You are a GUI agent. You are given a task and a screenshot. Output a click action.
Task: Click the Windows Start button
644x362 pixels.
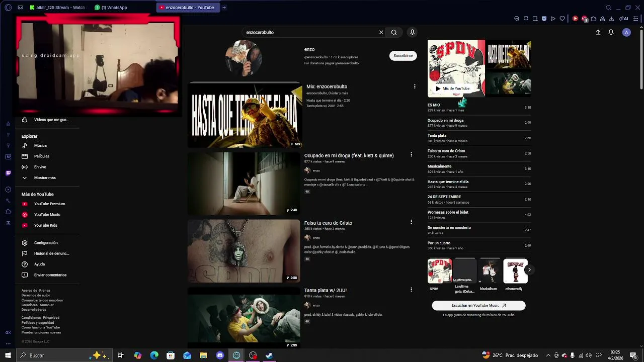tap(8, 355)
